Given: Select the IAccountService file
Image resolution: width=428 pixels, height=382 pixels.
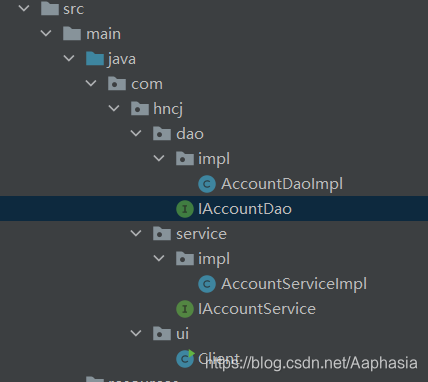Looking at the screenshot, I should tap(257, 309).
